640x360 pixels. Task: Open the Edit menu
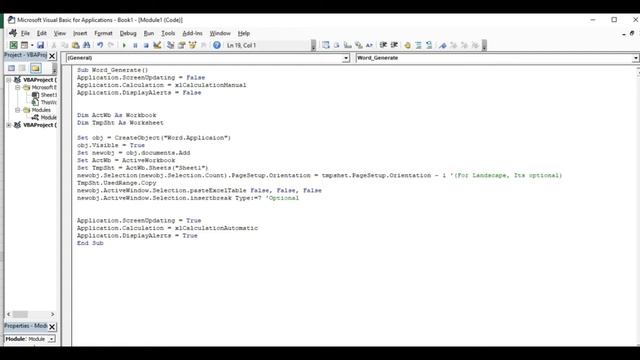coord(42,33)
